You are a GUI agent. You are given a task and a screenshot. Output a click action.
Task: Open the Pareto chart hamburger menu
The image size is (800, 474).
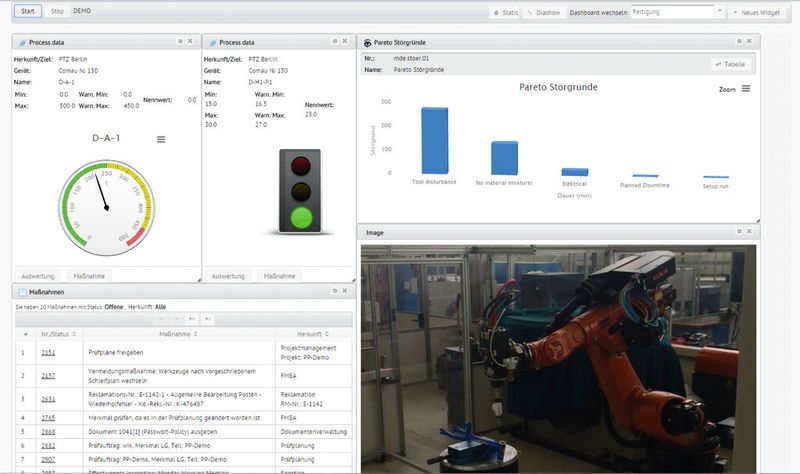click(x=746, y=89)
